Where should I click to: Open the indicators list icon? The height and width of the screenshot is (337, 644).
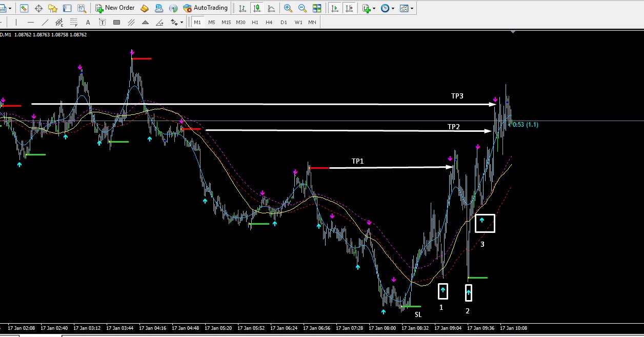(x=366, y=8)
